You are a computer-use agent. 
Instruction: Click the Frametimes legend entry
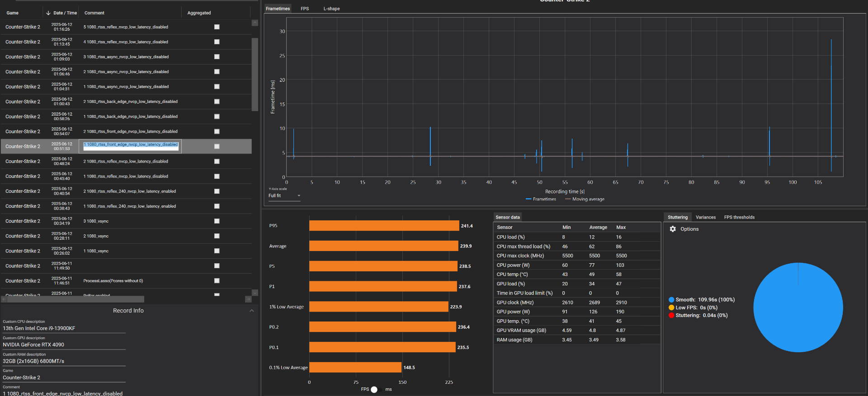541,199
